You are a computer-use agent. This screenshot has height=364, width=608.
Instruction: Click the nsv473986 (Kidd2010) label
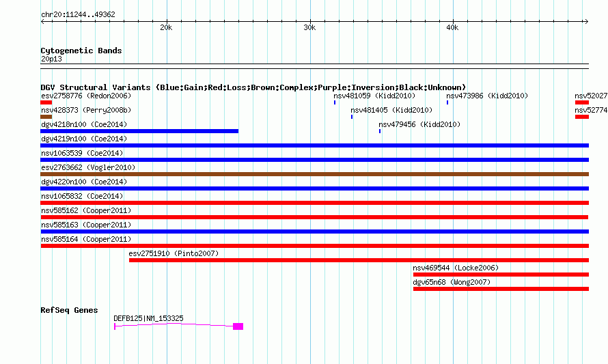pyautogui.click(x=487, y=96)
